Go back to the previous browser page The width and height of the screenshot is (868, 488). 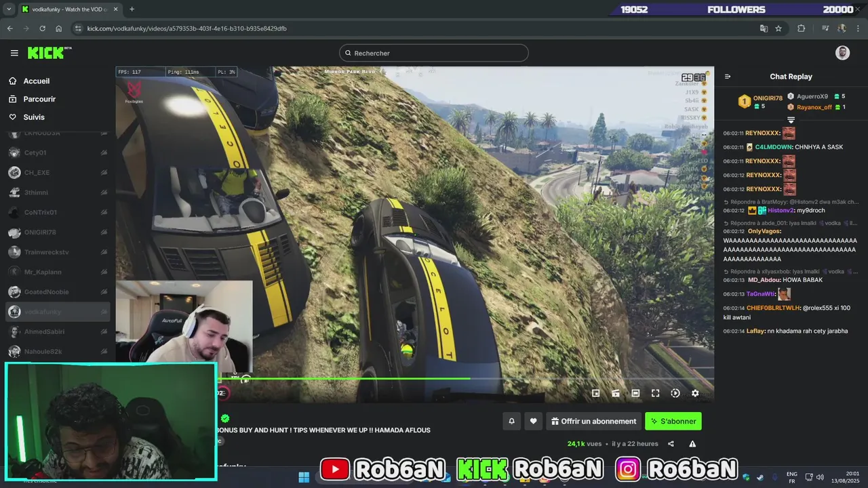(9, 28)
